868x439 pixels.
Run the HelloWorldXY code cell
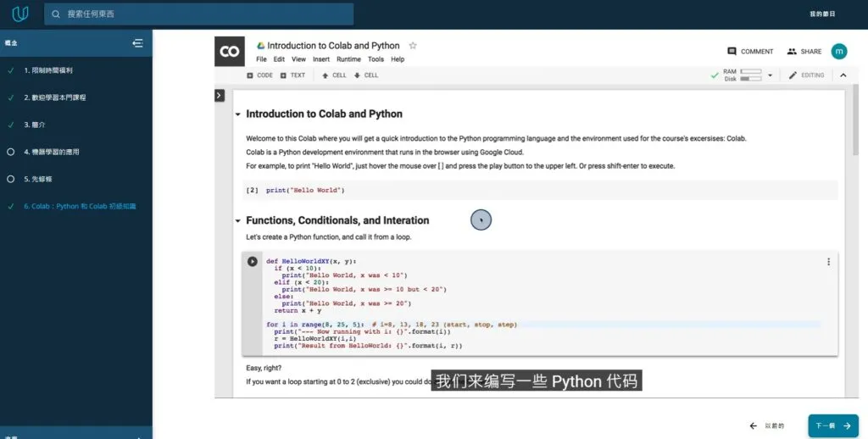pyautogui.click(x=253, y=261)
